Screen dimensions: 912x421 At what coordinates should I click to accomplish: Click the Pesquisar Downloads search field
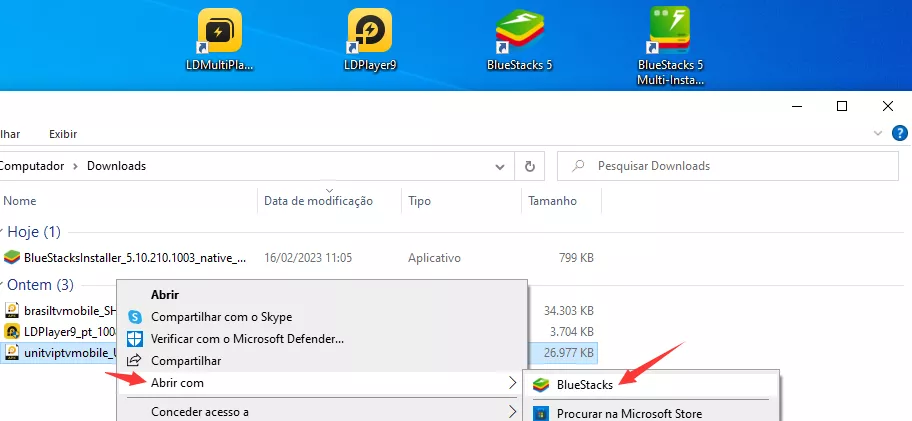730,165
